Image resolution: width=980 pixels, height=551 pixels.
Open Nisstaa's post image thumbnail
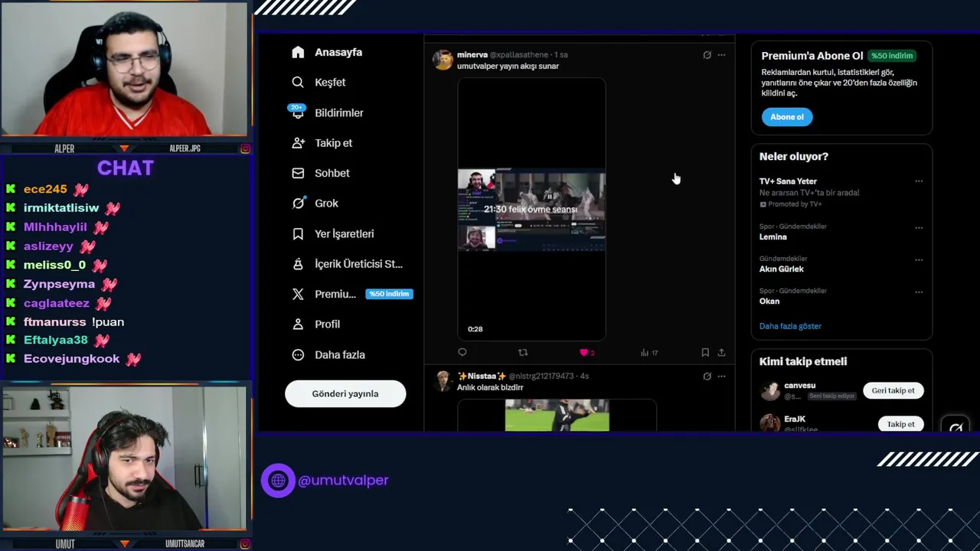[557, 415]
